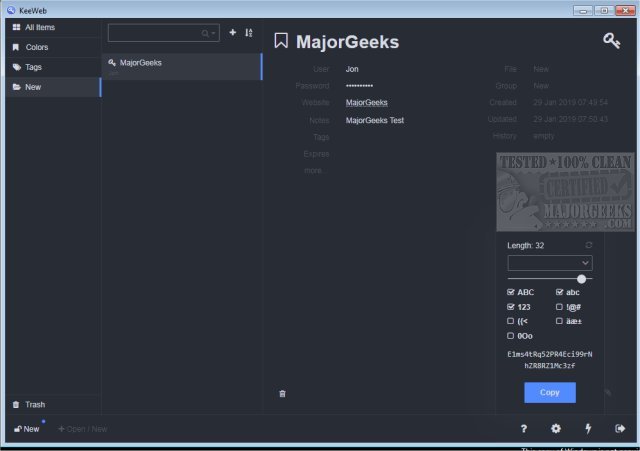Click the Length: 32 label
This screenshot has height=451, width=640.
point(525,245)
